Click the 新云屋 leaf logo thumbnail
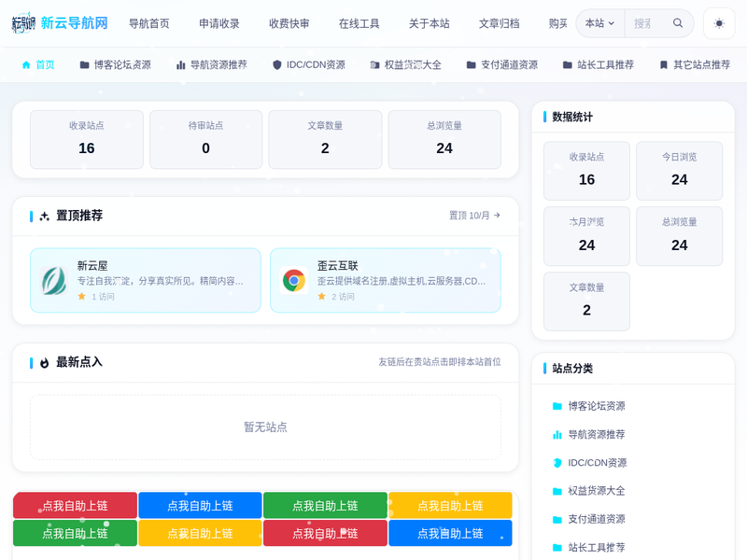This screenshot has height=560, width=747. point(54,281)
